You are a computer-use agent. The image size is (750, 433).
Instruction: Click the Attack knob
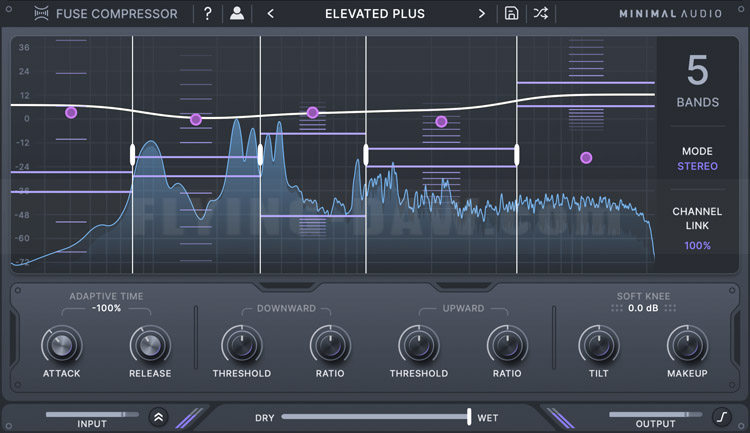(62, 345)
